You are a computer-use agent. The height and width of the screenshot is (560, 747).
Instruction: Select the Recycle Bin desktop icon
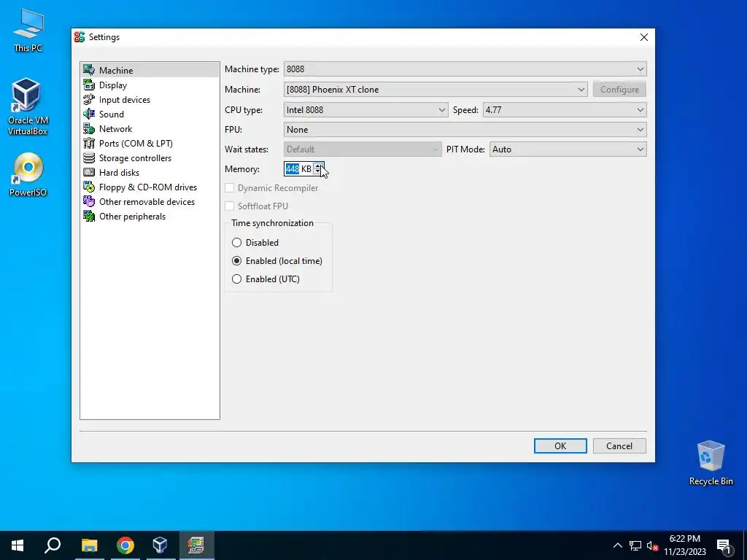[x=711, y=463]
